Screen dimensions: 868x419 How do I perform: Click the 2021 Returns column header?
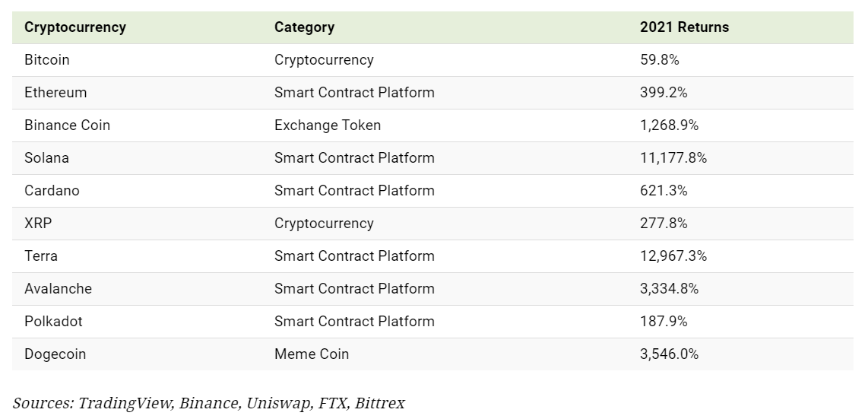click(x=684, y=27)
